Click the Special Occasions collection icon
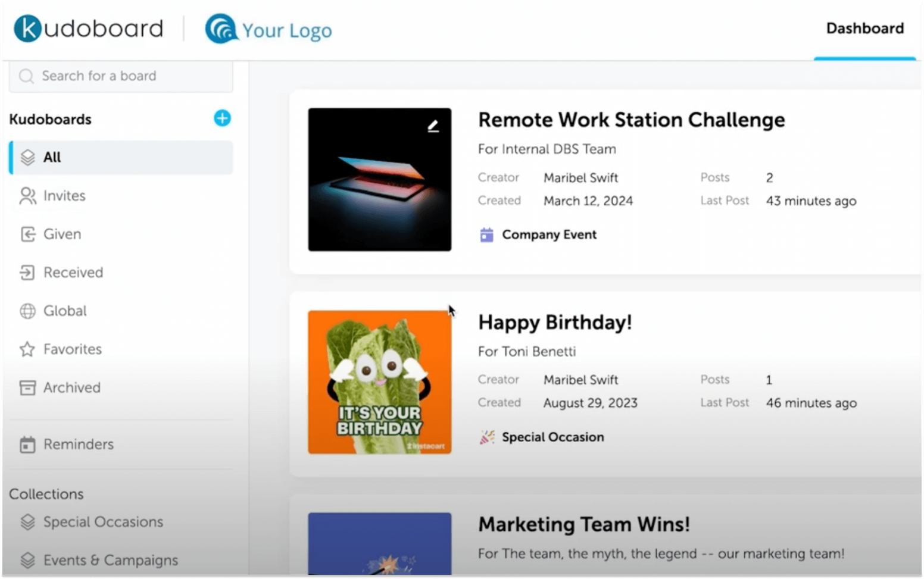 (x=27, y=522)
